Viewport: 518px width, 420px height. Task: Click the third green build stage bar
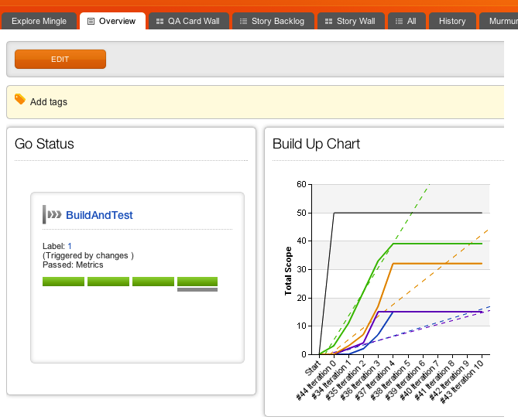(153, 282)
